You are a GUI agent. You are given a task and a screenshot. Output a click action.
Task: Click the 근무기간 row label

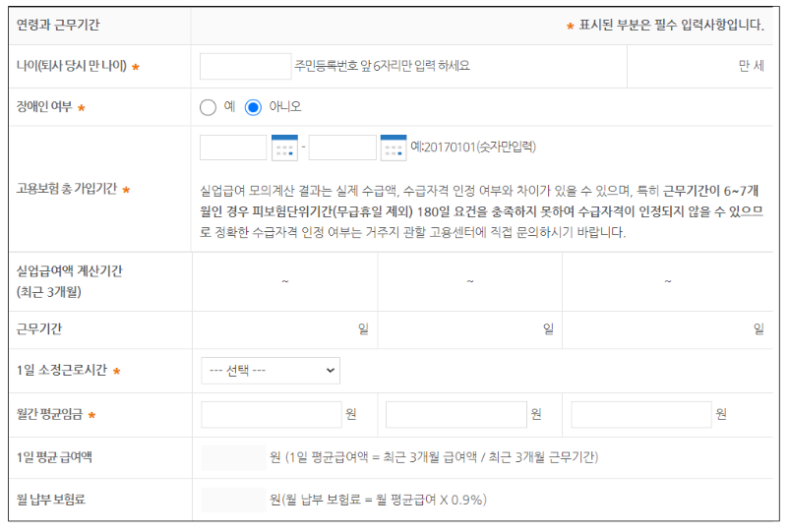coord(38,329)
